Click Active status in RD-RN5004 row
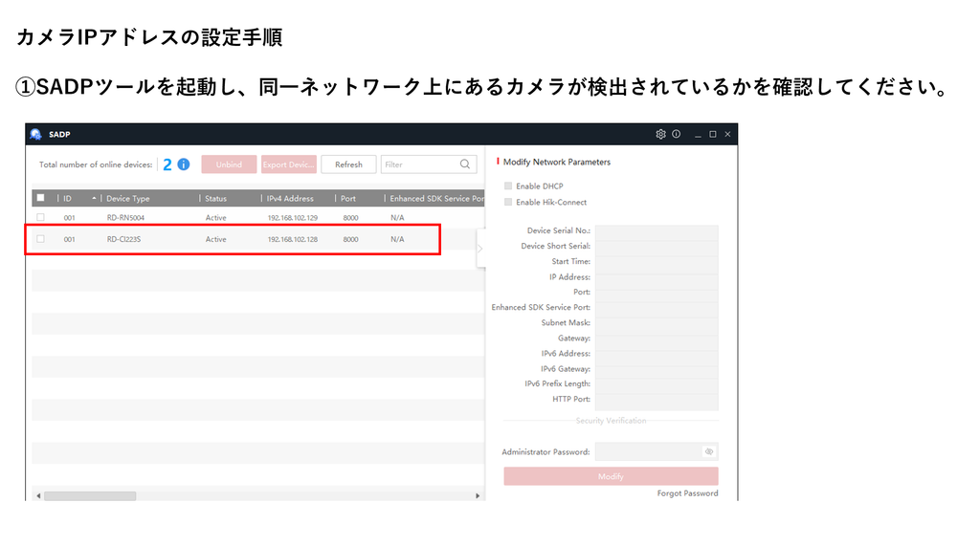 point(215,218)
